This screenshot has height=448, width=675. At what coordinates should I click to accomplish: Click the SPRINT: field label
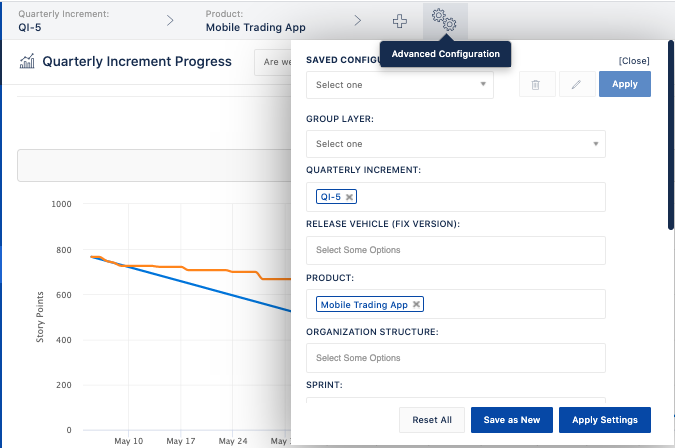click(324, 385)
